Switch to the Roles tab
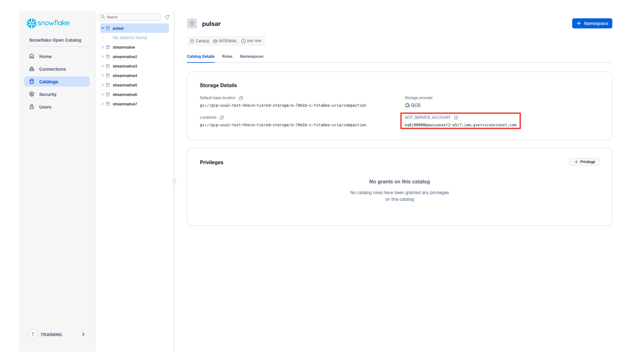This screenshot has width=644, height=362. pos(227,56)
